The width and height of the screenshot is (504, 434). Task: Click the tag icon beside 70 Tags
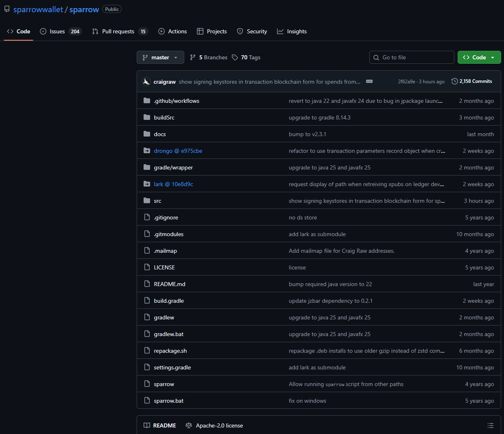(x=235, y=57)
